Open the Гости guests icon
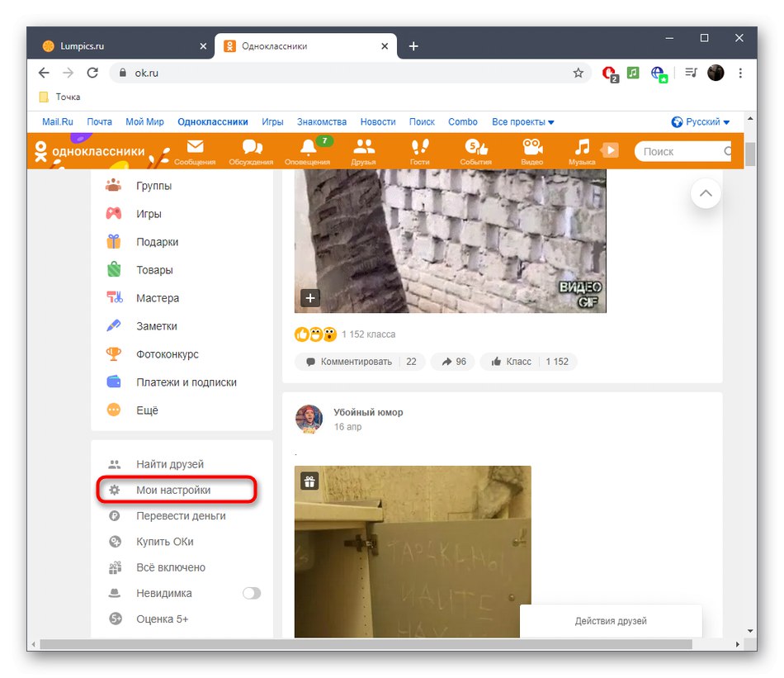 pos(419,152)
